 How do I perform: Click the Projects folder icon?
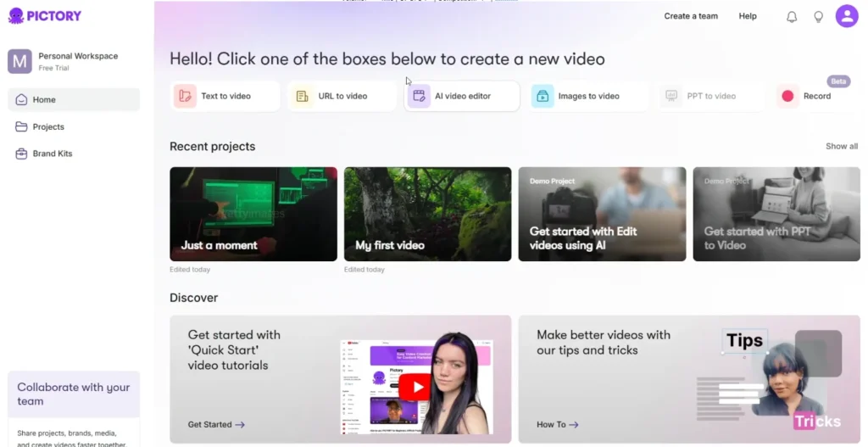click(21, 127)
